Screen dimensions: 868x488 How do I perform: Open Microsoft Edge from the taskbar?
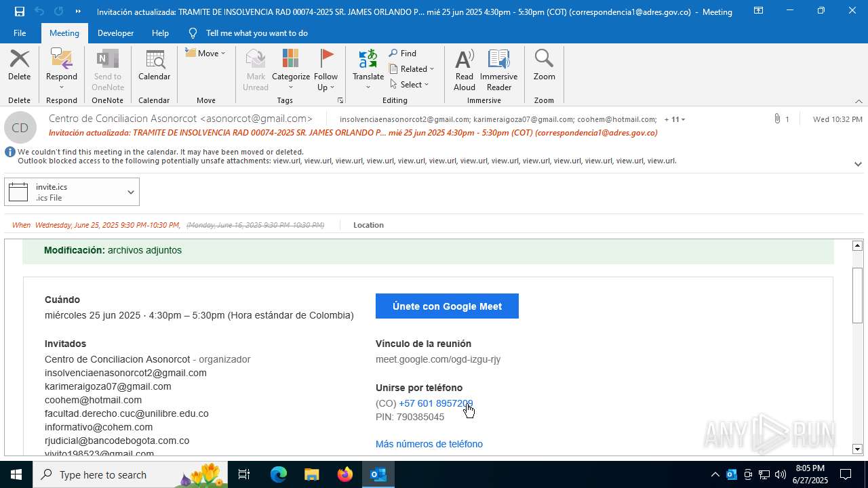tap(279, 474)
